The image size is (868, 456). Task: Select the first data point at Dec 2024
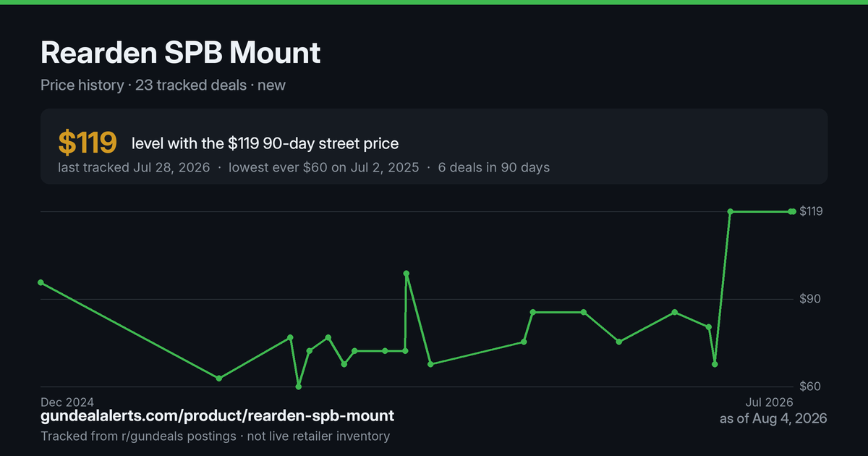[x=41, y=282]
